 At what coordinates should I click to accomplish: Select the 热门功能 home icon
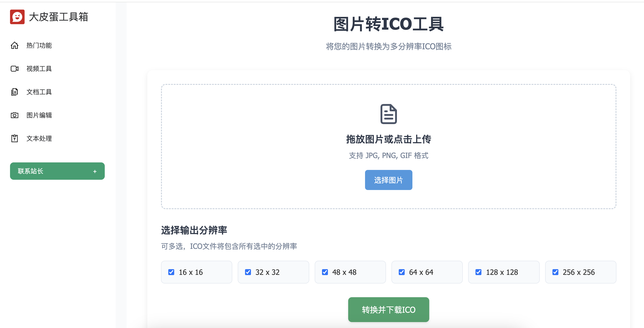[15, 45]
